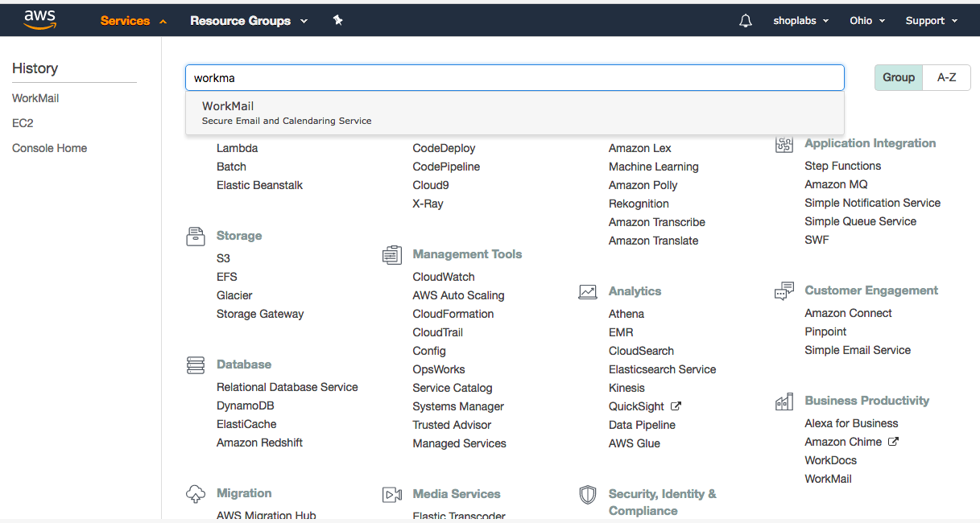Open AWS Glue
The image size is (980, 523).
(634, 443)
